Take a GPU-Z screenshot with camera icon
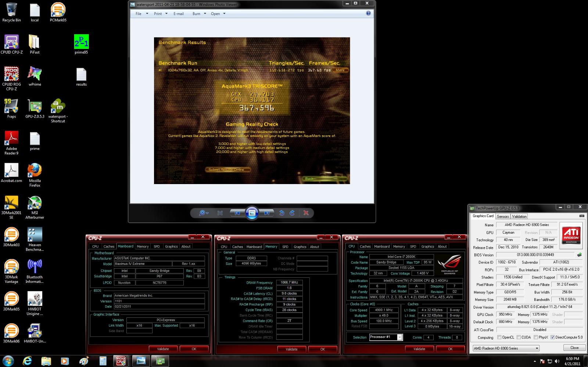Screen dimensions: 588x367 pyautogui.click(x=581, y=216)
